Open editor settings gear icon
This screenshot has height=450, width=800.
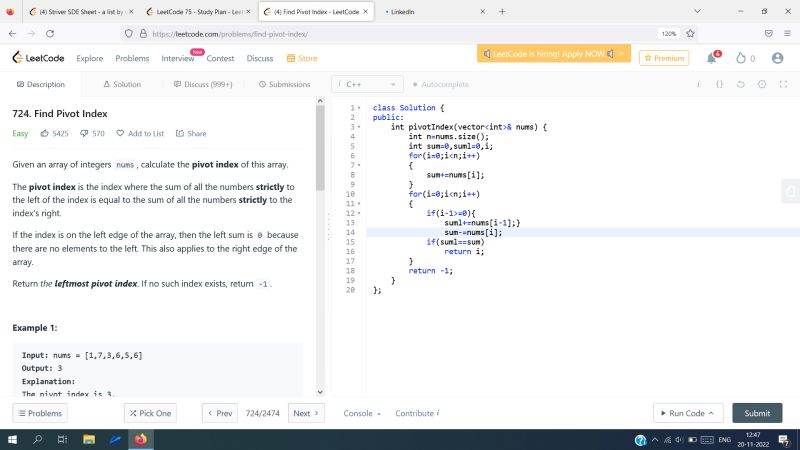pyautogui.click(x=762, y=84)
